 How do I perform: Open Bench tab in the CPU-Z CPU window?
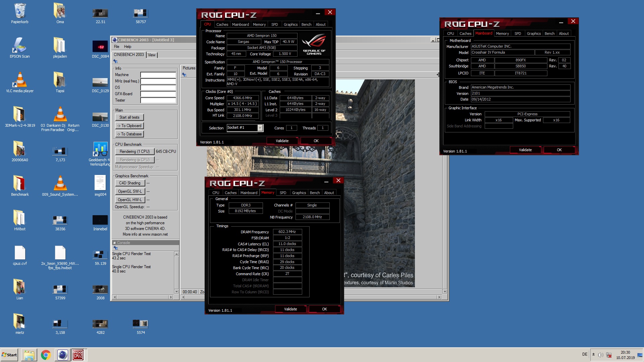click(x=306, y=24)
